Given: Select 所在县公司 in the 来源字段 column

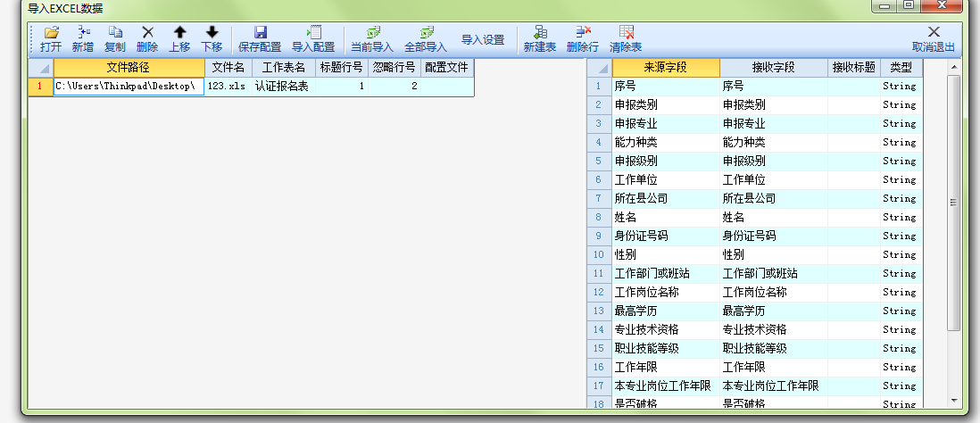Looking at the screenshot, I should click(666, 199).
